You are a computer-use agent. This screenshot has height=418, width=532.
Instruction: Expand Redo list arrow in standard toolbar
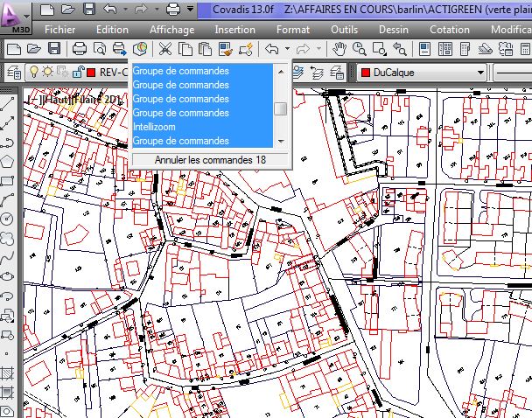[x=318, y=49]
